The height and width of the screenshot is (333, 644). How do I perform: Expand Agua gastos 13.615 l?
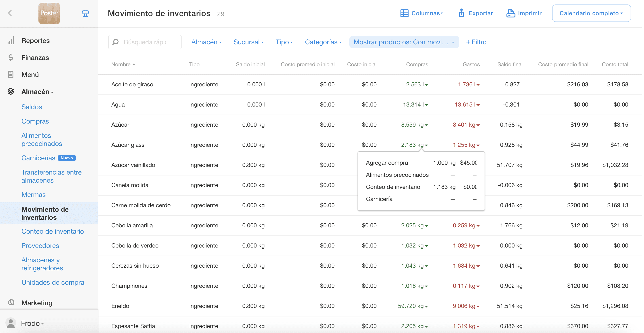467,105
